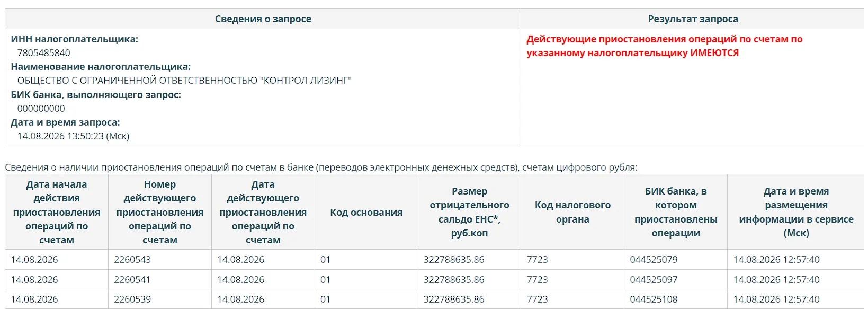Select the "Код основания" column header

366,213
